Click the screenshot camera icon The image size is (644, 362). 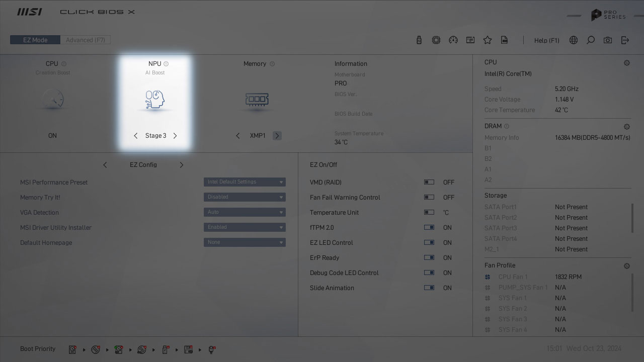tap(608, 40)
